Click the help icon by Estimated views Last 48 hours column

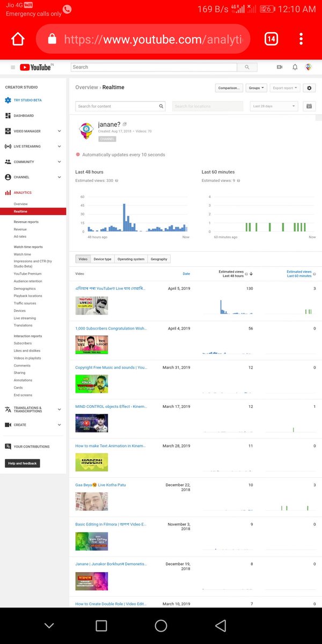pyautogui.click(x=246, y=275)
